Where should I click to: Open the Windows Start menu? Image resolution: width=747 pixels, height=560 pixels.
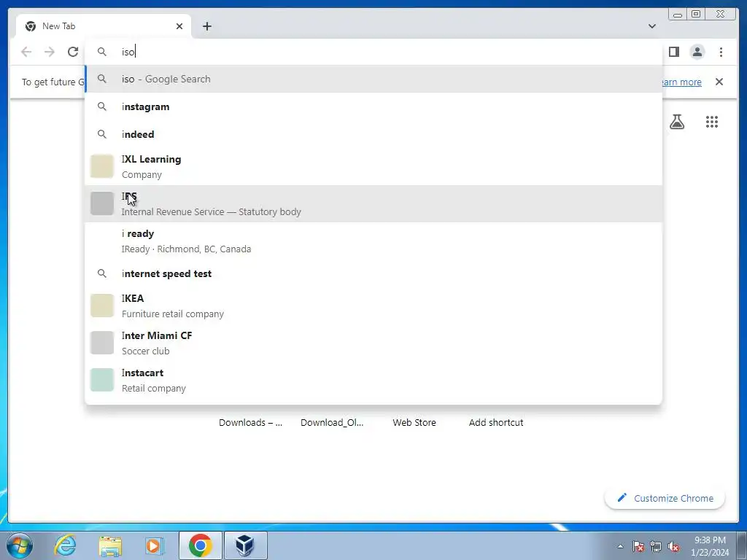20,545
